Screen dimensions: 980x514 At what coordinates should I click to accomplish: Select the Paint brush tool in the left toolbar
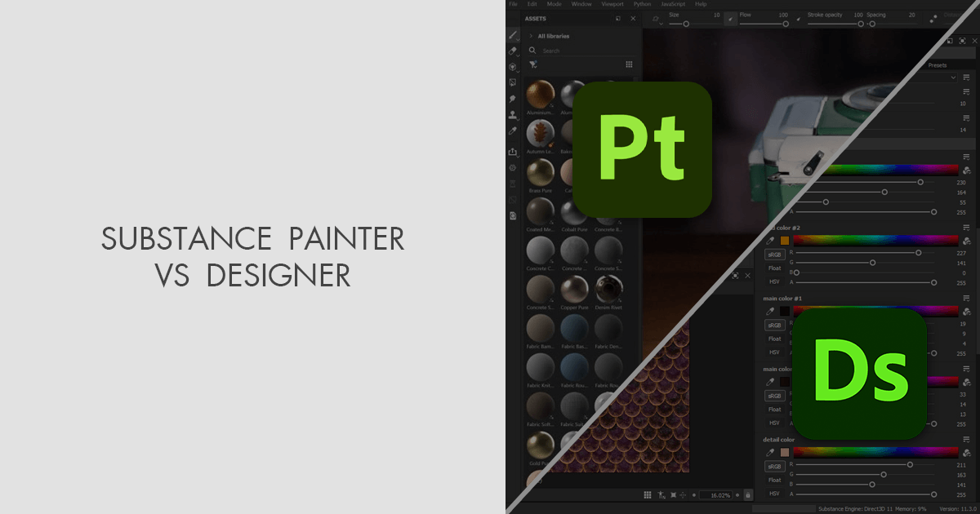click(512, 36)
